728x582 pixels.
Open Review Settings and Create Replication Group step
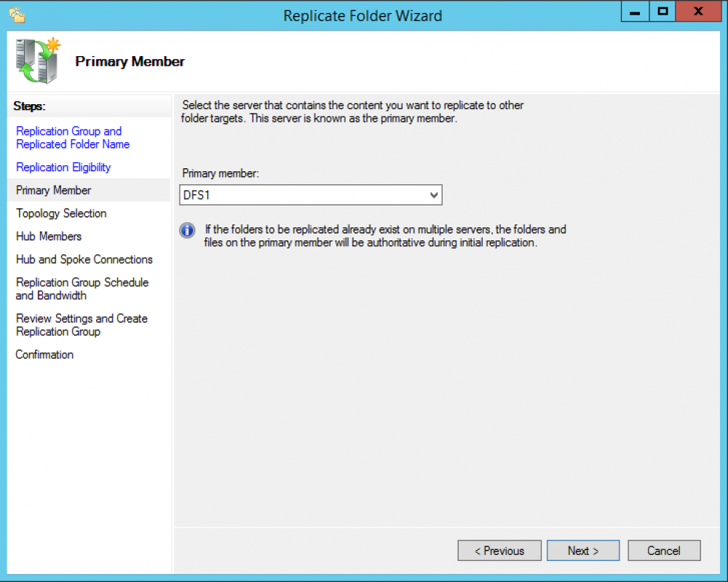[x=81, y=325]
